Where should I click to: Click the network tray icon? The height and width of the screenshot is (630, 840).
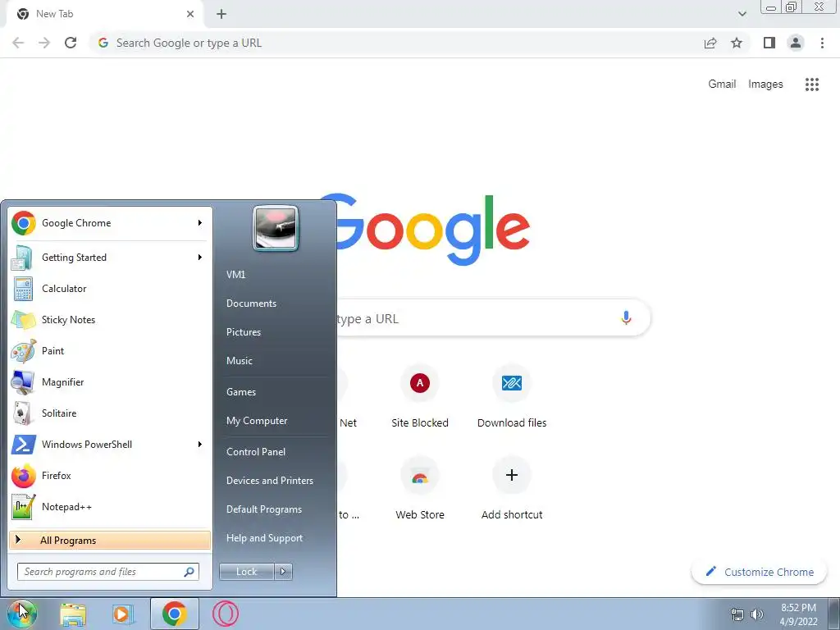[x=737, y=614]
